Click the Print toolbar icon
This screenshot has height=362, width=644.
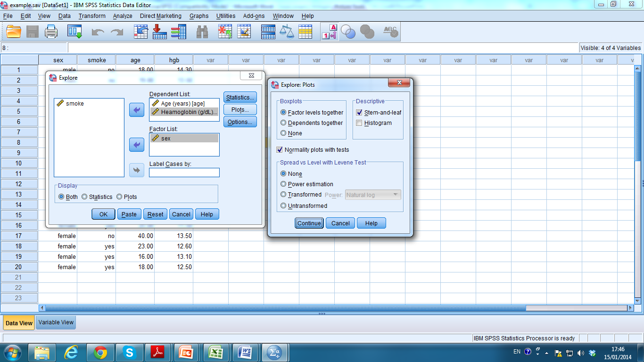click(51, 32)
